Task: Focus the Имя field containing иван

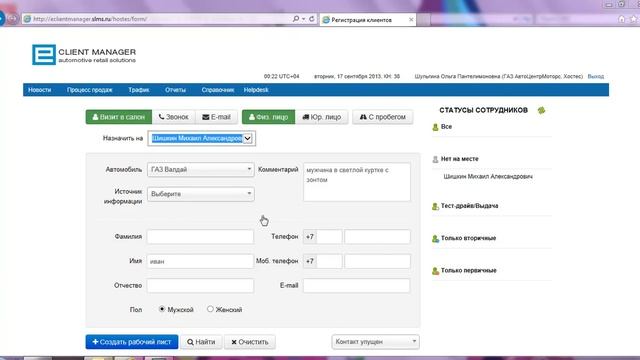Action: tap(200, 261)
